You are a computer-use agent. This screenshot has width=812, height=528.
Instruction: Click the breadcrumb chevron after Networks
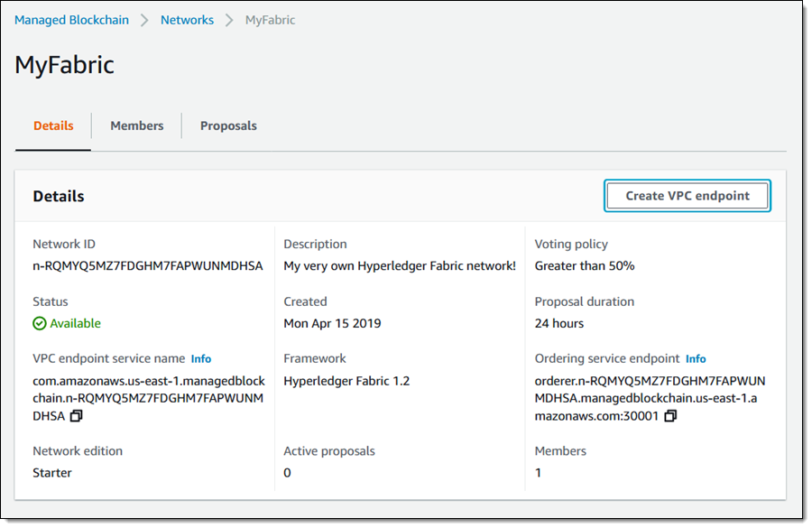(229, 20)
